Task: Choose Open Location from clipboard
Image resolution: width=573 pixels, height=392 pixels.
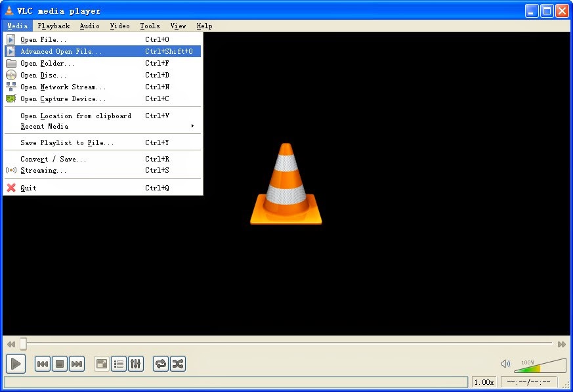Action: [102, 116]
